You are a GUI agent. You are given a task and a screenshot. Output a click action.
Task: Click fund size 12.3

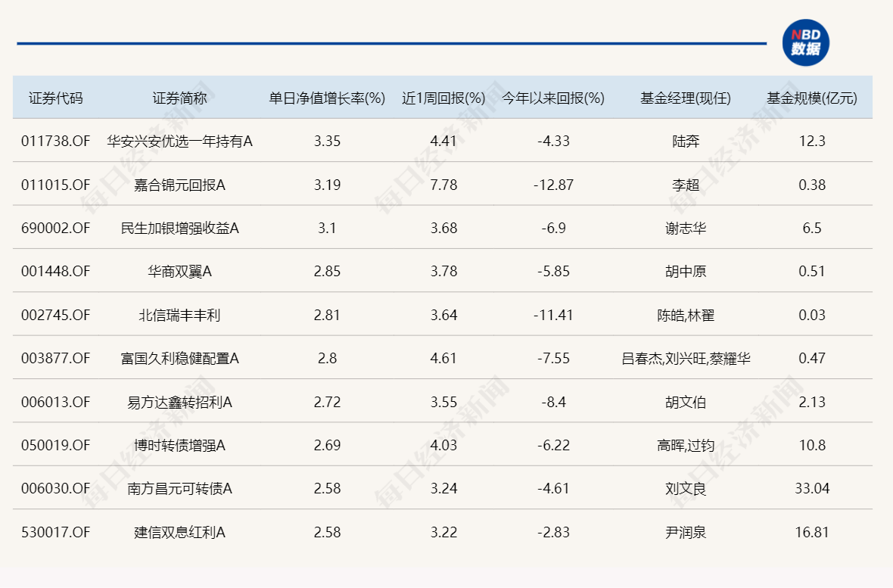pos(811,141)
